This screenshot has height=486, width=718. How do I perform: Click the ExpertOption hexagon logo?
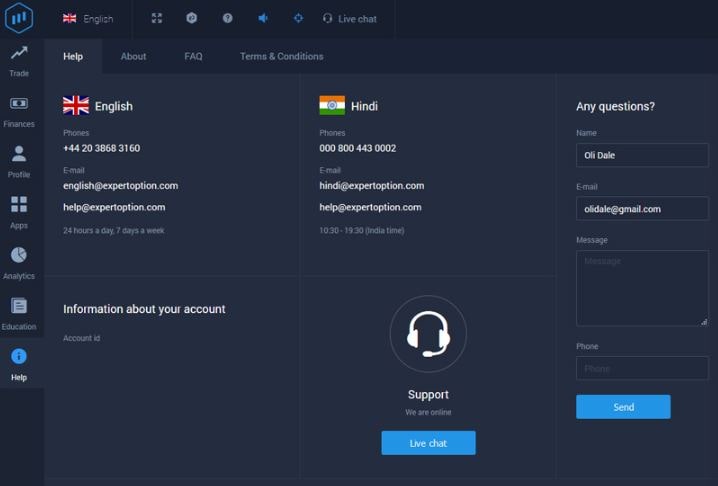coord(19,18)
